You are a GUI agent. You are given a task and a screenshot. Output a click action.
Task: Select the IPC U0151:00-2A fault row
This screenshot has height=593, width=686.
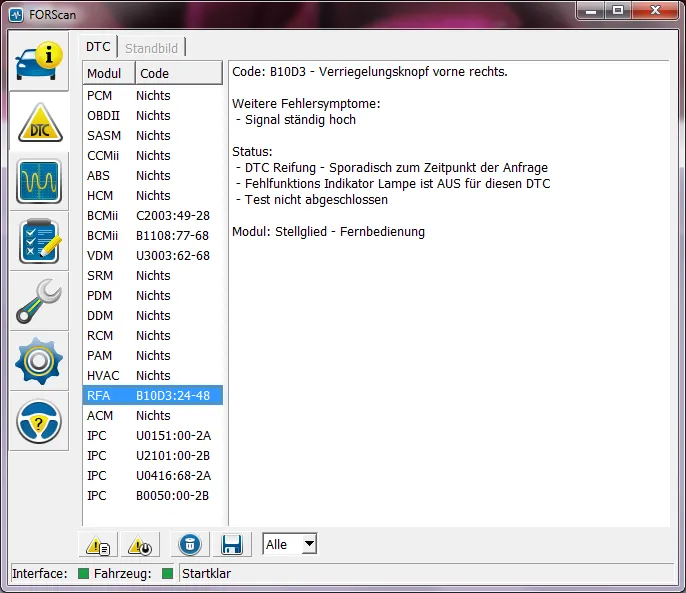point(152,435)
